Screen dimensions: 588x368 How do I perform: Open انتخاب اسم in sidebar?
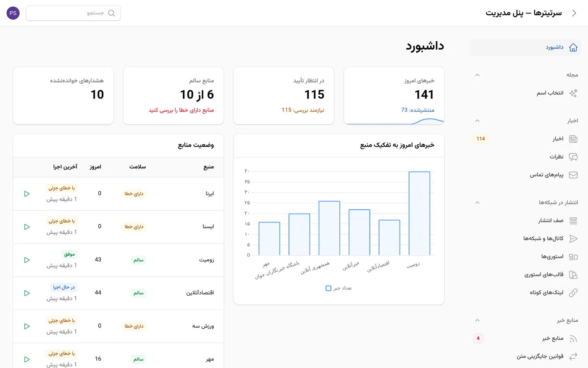coord(526,93)
